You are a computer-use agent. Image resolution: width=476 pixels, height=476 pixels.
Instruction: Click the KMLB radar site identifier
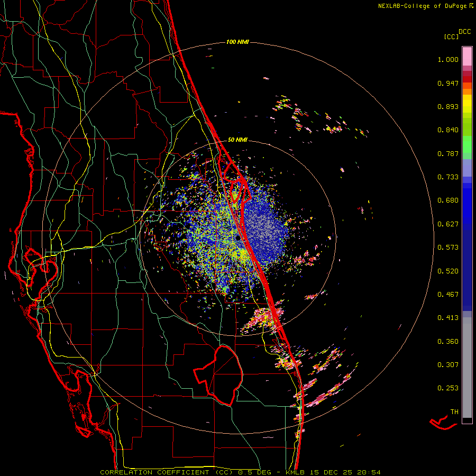[x=296, y=472]
